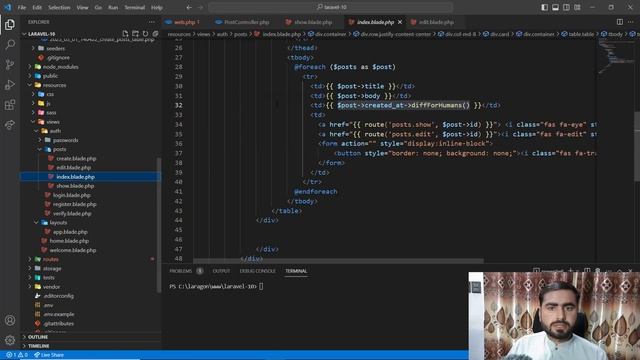Open Source Control view
640x360 pixels.
10,64
